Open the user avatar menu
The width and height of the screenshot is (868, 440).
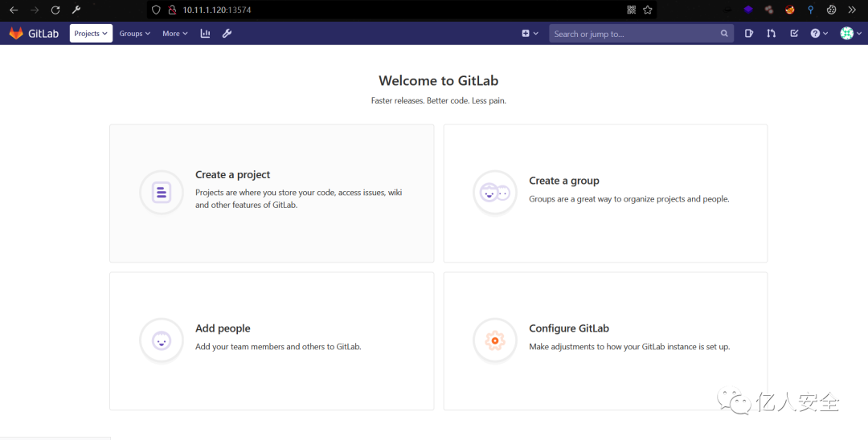pos(851,33)
